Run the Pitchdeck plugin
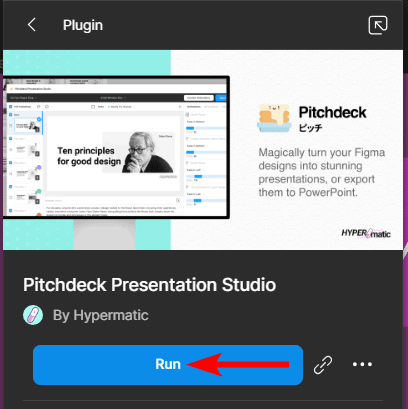408x409 pixels. click(168, 365)
